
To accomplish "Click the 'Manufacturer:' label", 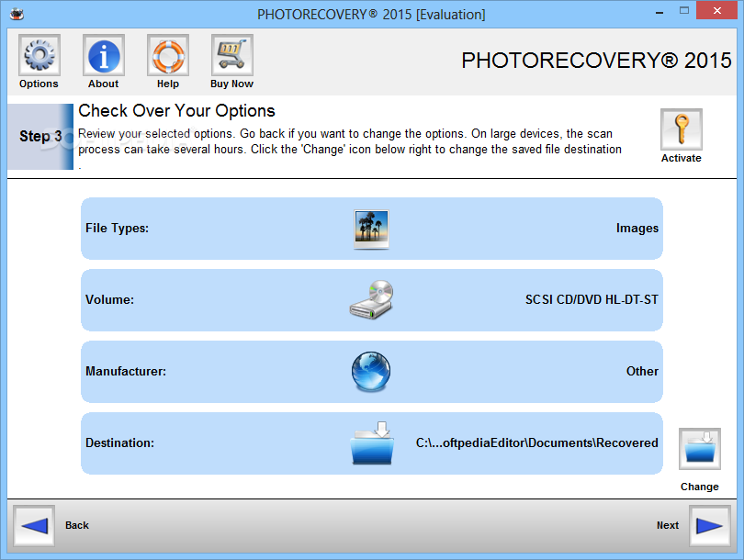I will 126,371.
